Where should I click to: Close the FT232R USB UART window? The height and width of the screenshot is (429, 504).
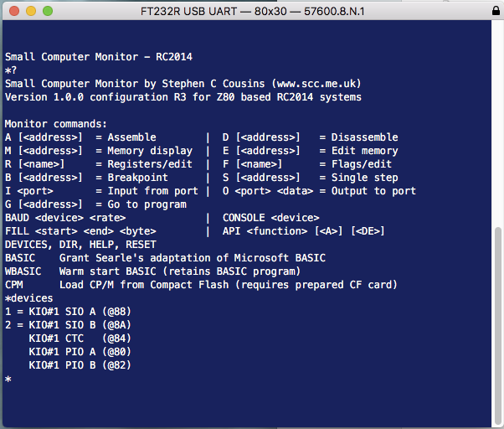click(x=14, y=11)
